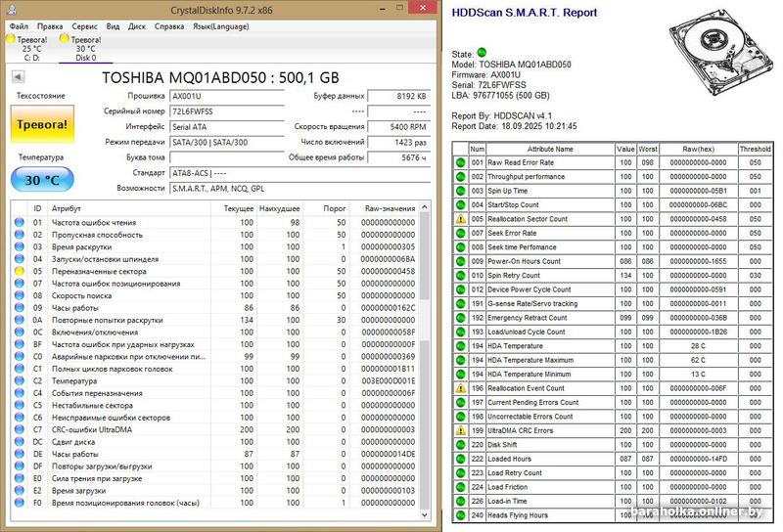This screenshot has width=783, height=532.
Task: Click the serial number field 72L6FWFSS
Action: 227,111
